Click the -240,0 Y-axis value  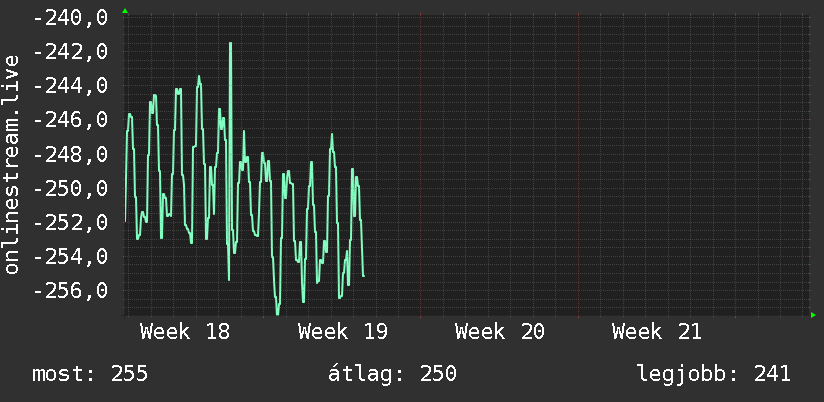[70, 18]
